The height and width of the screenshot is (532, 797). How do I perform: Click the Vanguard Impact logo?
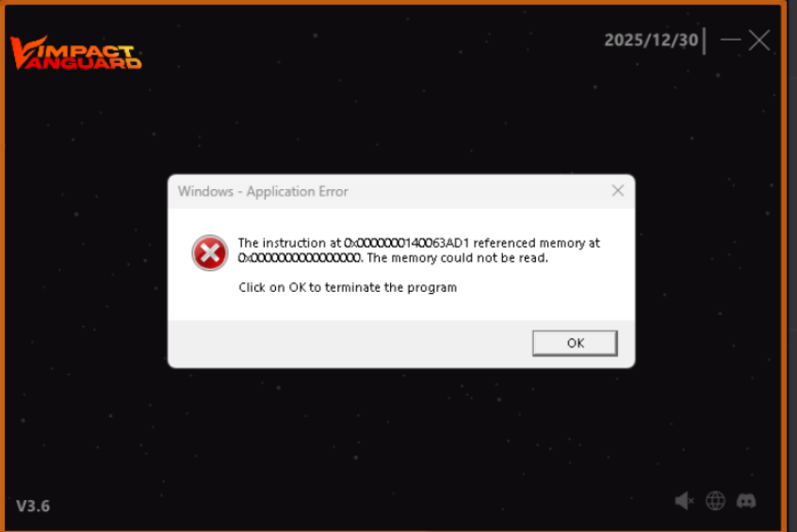click(75, 53)
